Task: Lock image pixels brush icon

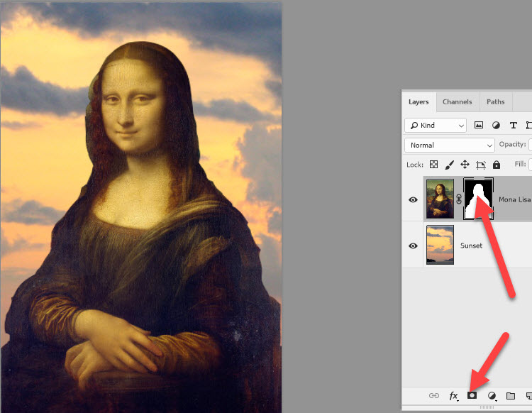Action: (x=449, y=165)
